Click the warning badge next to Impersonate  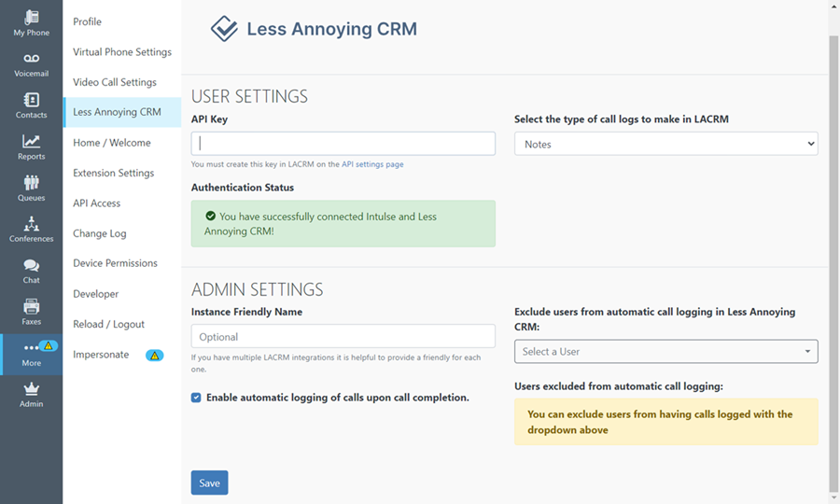[154, 355]
